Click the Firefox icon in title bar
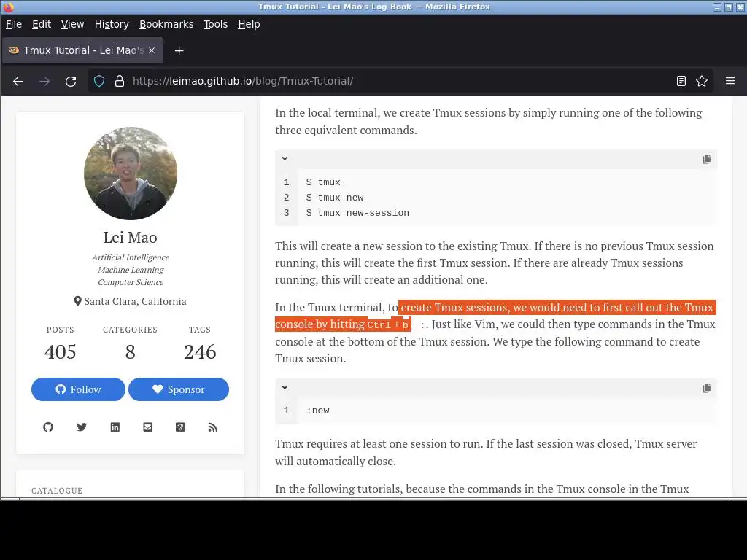 click(9, 7)
